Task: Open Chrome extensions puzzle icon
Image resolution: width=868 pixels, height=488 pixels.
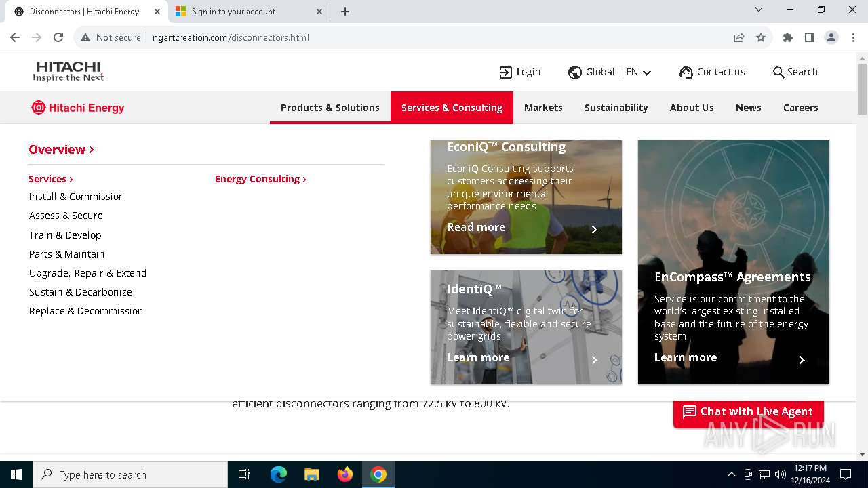Action: (788, 37)
